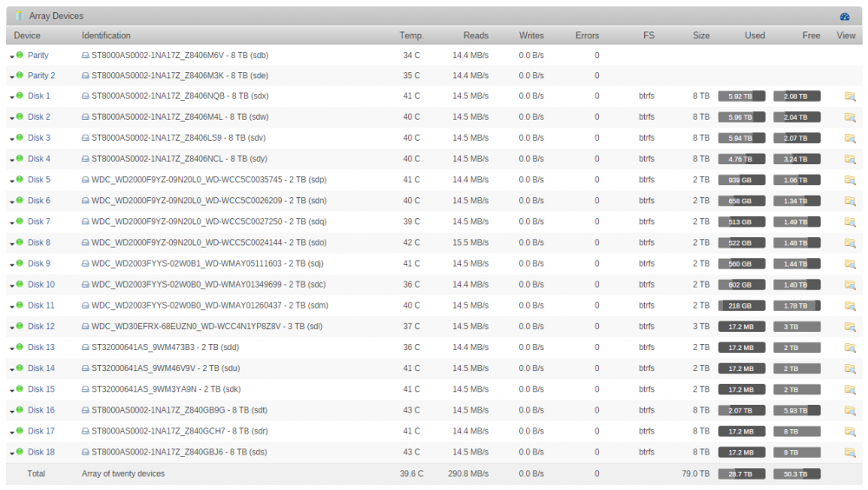This screenshot has width=868, height=490.
Task: Click the drive icon beside the Z8406M3K identification
Action: point(85,76)
